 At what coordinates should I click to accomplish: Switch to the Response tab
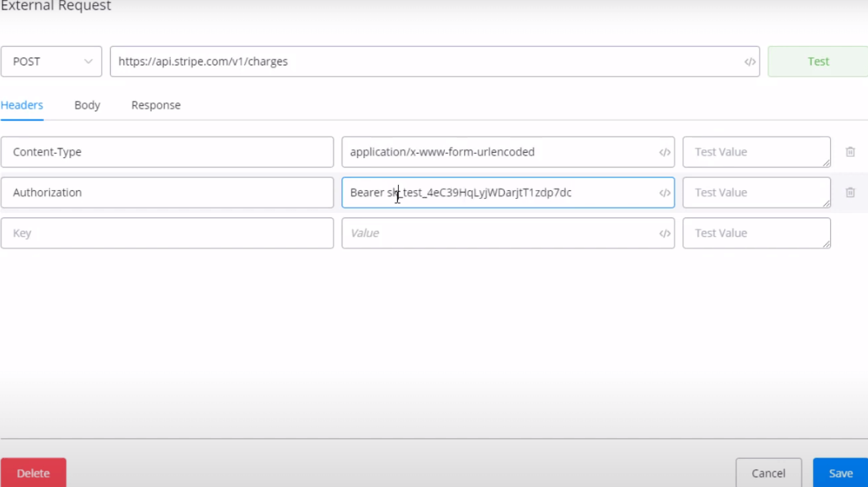[156, 105]
